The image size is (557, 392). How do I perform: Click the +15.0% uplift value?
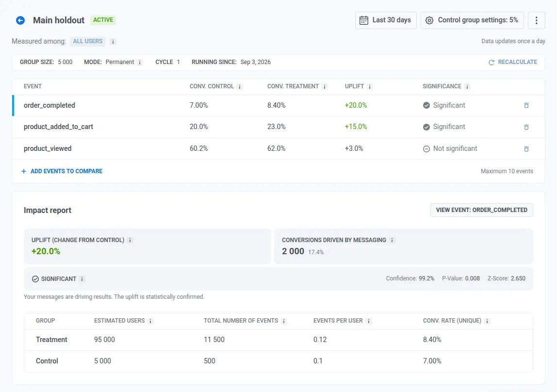(x=356, y=127)
